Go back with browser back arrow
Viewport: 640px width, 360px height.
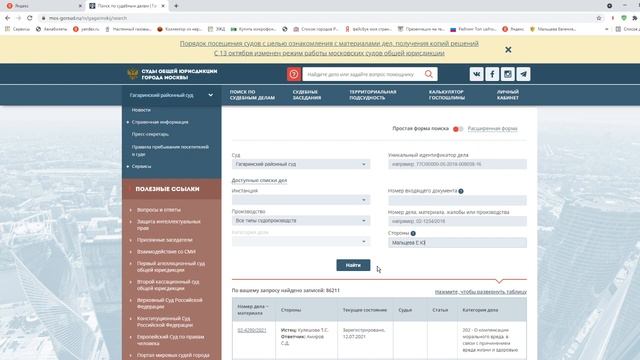7,18
